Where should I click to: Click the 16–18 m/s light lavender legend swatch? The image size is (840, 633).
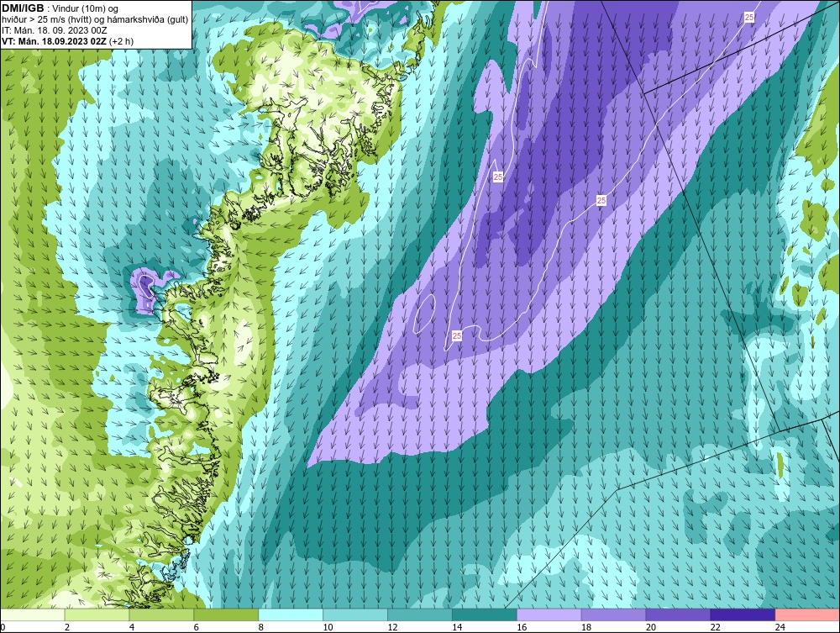[549, 615]
